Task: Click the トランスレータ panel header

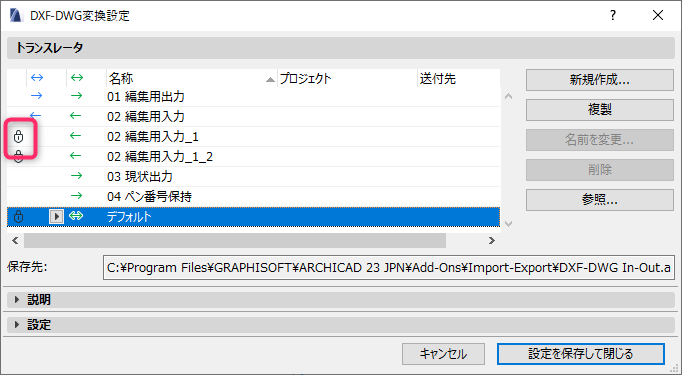Action: pos(341,48)
